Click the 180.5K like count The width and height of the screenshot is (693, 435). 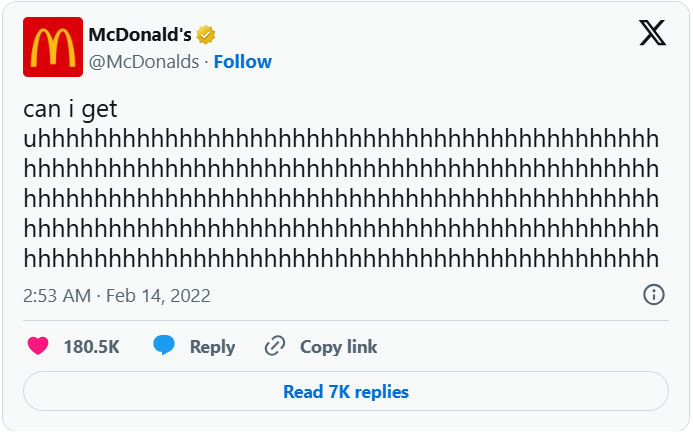tap(91, 347)
